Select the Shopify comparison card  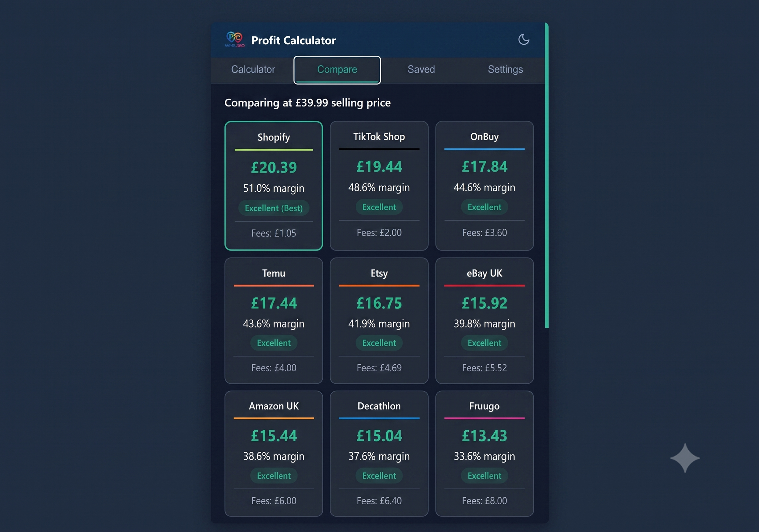pos(274,186)
